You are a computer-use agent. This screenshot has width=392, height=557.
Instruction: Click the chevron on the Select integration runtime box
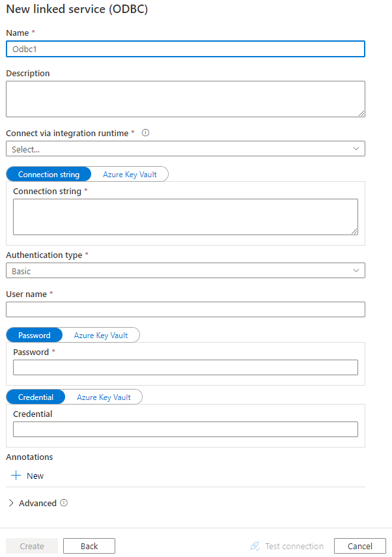[x=356, y=149]
